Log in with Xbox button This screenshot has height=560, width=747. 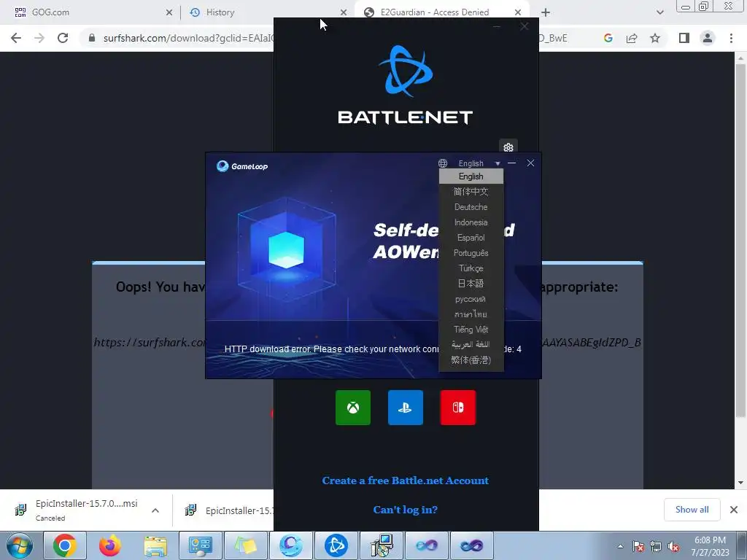pyautogui.click(x=353, y=408)
